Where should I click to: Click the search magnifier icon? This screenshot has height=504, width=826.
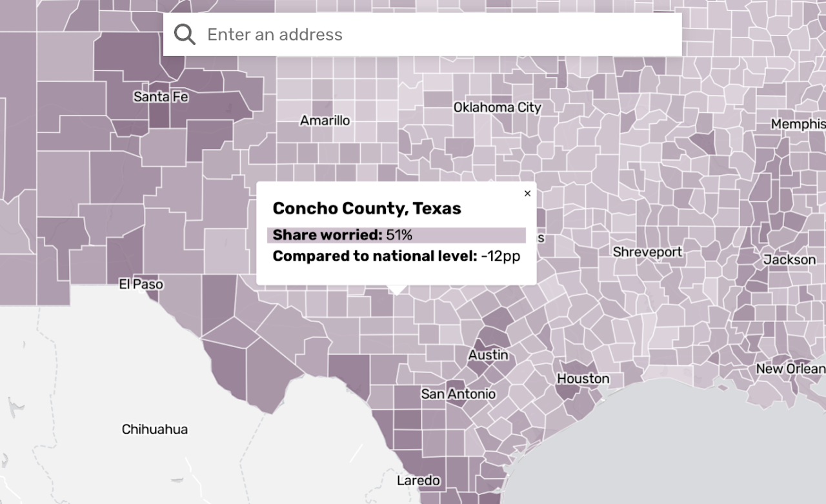(185, 34)
